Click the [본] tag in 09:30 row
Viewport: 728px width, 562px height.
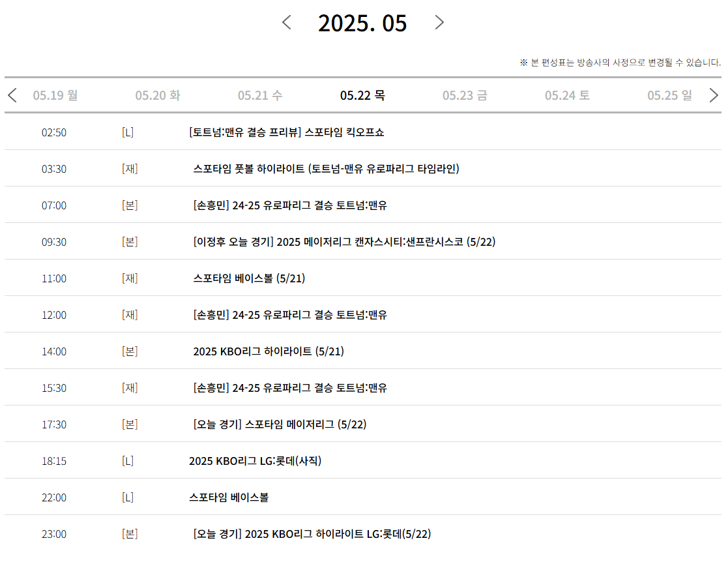[130, 242]
